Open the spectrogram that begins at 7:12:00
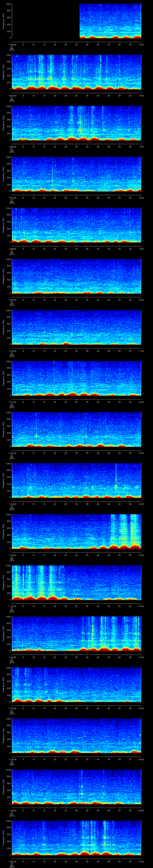 pos(76,429)
